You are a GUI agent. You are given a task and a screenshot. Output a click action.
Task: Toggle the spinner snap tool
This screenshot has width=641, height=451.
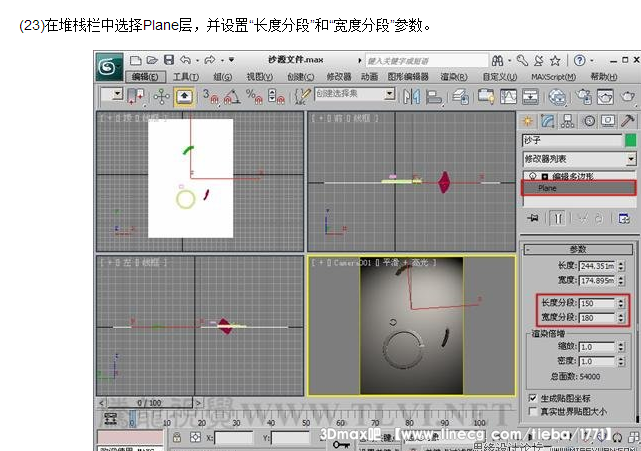276,97
